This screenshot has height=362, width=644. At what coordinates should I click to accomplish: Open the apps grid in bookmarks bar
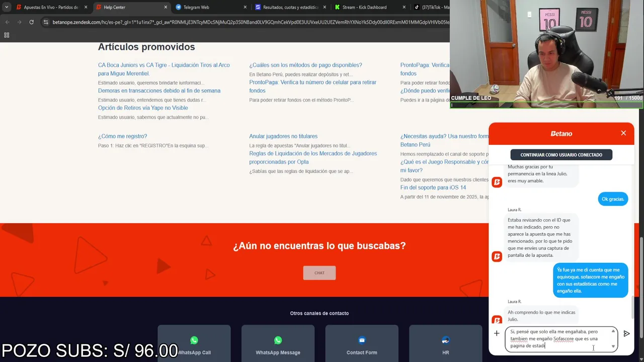pyautogui.click(x=7, y=35)
